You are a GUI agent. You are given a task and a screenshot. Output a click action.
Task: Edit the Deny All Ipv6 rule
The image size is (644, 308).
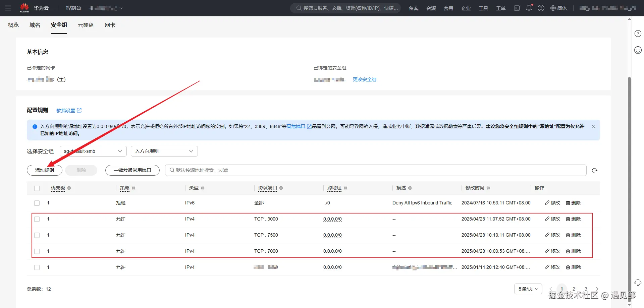click(552, 203)
